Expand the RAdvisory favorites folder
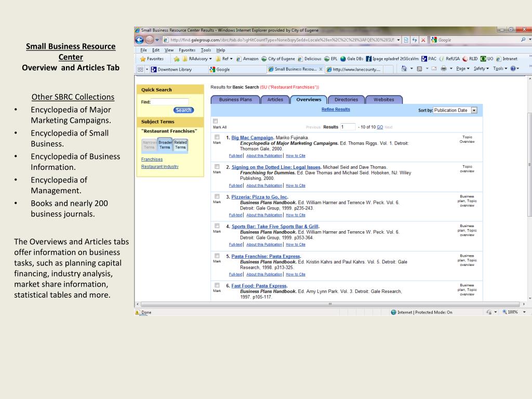Screen dimensions: 532x399 (197, 59)
